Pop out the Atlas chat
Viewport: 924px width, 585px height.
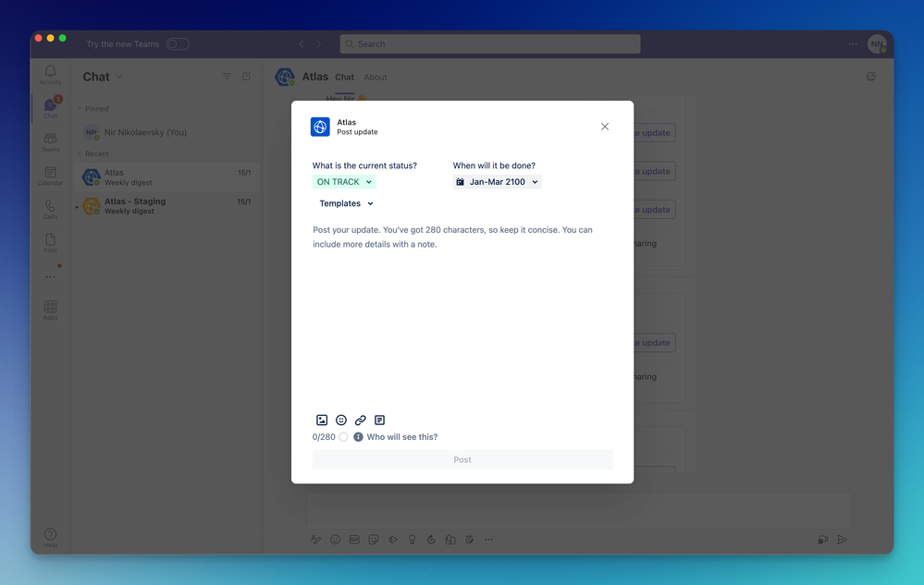click(x=871, y=77)
